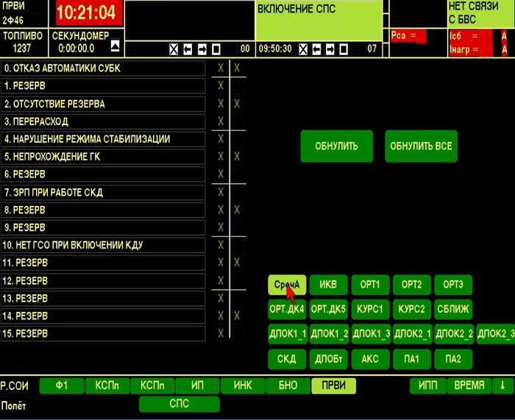Click the square icon beside counter 00
515x420 pixels.
(216, 49)
